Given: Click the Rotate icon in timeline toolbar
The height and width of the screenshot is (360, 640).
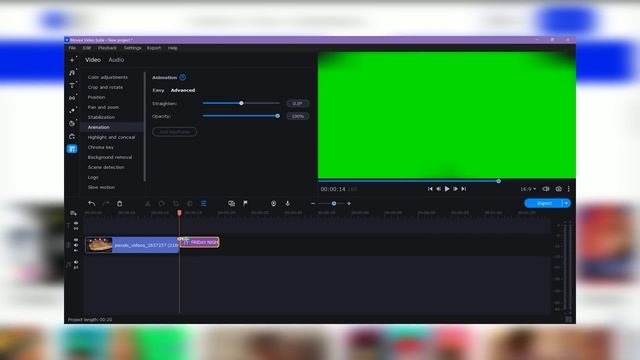Looking at the screenshot, I should point(162,203).
